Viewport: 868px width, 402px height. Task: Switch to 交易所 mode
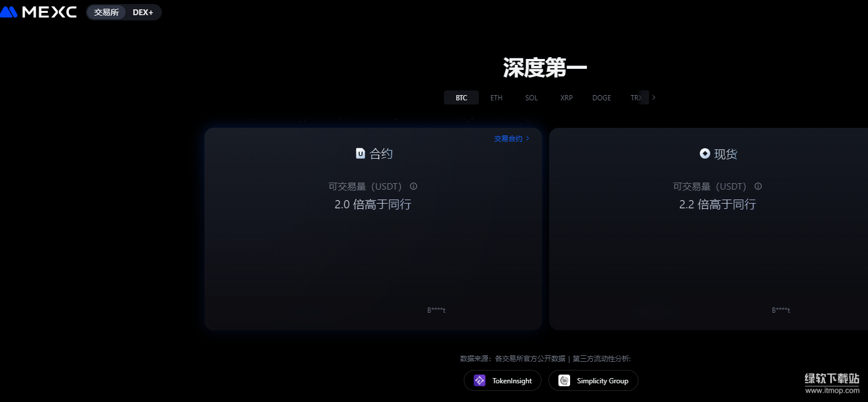click(106, 12)
